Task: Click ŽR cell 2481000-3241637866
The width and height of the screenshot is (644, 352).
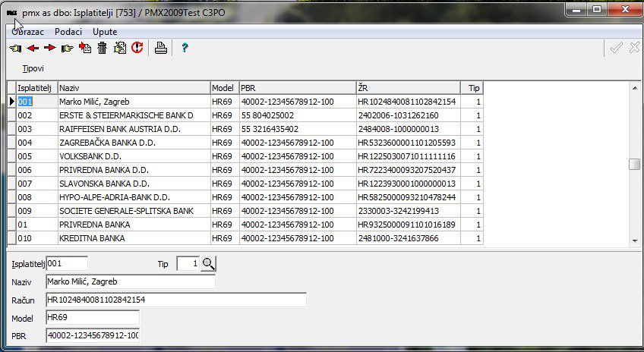Action: pos(409,238)
